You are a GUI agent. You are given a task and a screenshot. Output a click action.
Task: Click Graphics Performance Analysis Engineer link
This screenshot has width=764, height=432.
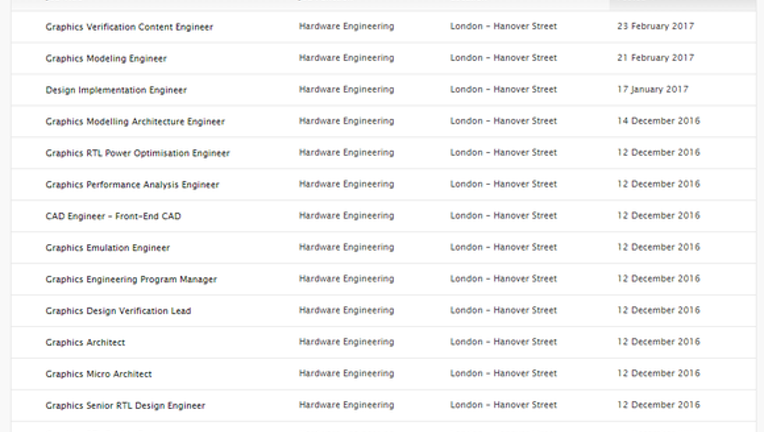tap(132, 185)
